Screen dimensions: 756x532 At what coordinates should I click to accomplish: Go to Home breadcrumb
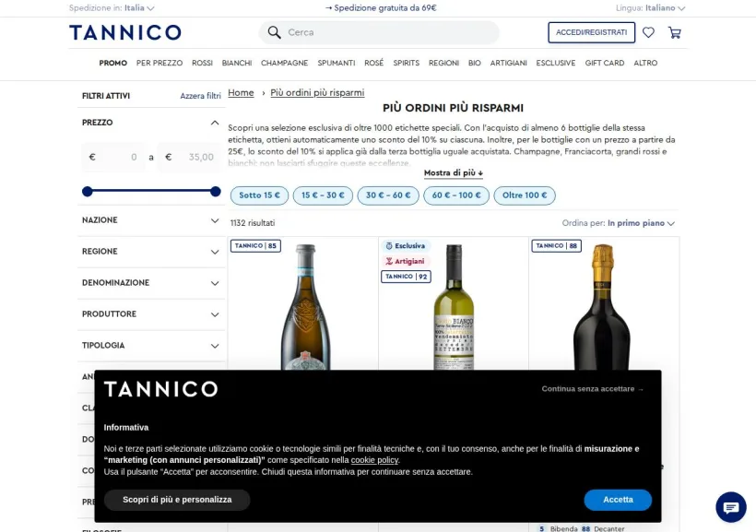[241, 92]
